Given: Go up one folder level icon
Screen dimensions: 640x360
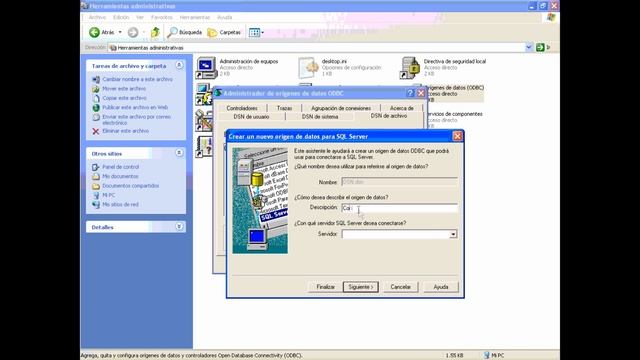Looking at the screenshot, I should point(155,32).
